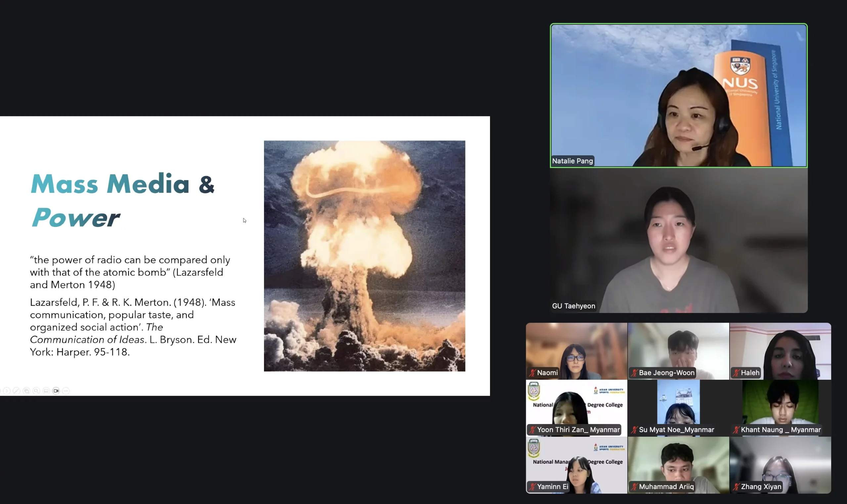Click Zhang Xiyan's muted mic icon
The image size is (847, 504).
(x=736, y=487)
